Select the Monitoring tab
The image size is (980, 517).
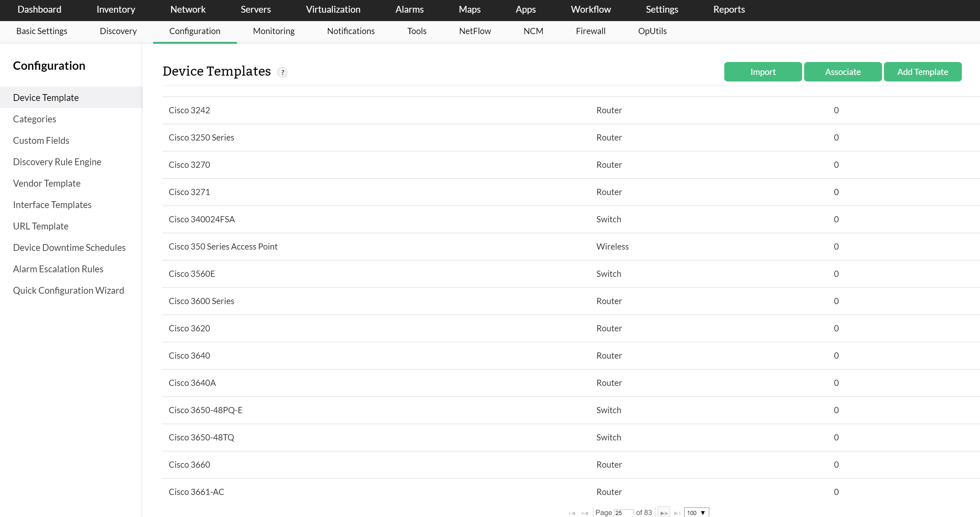(274, 31)
